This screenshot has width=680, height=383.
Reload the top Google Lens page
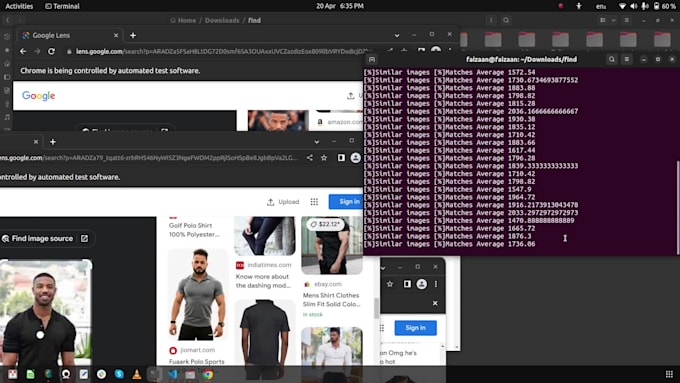tap(51, 51)
